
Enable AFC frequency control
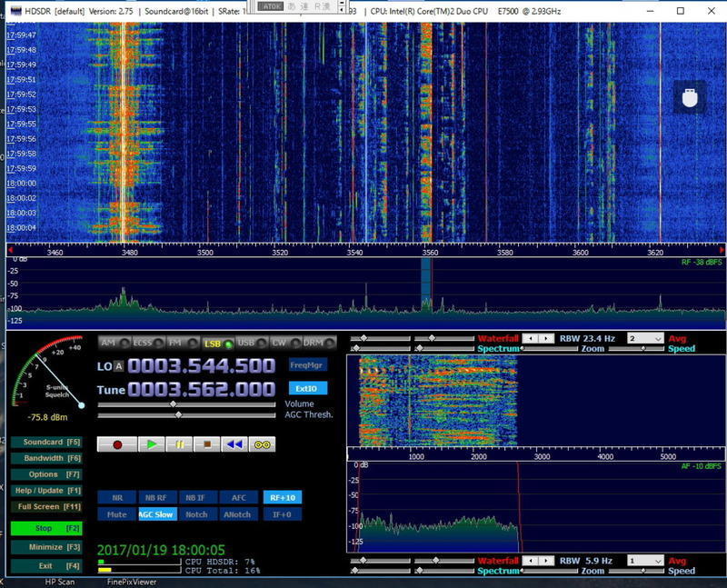point(239,498)
